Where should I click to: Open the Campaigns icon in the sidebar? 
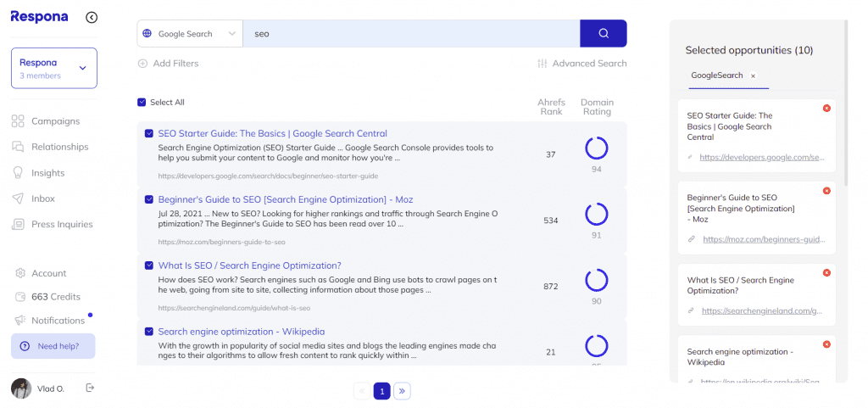tap(18, 121)
